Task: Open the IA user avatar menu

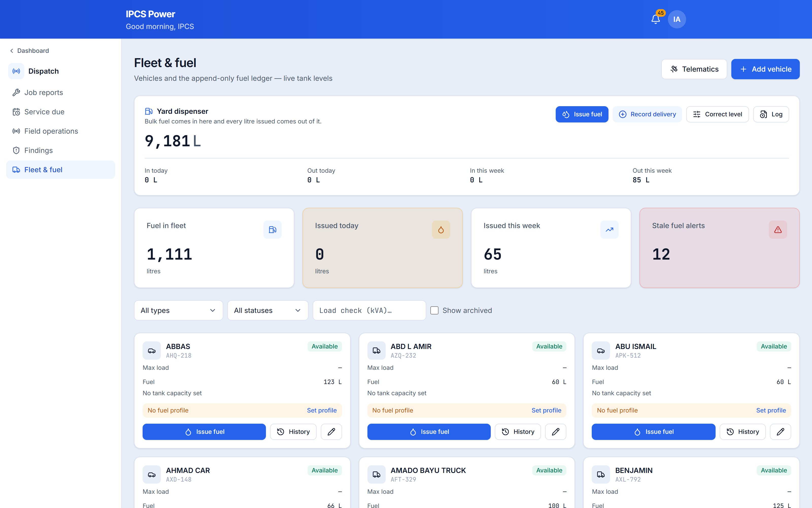Action: (x=676, y=19)
